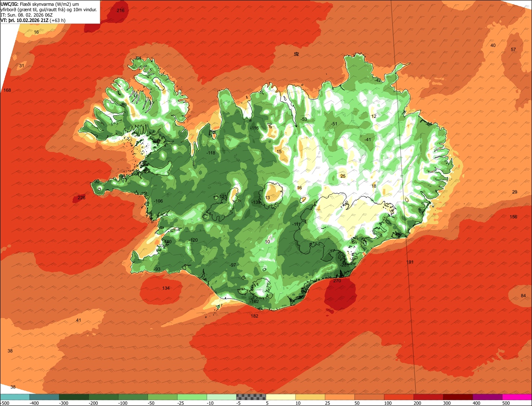This screenshot has height=406, width=532.
Task: Click the 84 value at the right edge
Action: (x=523, y=296)
